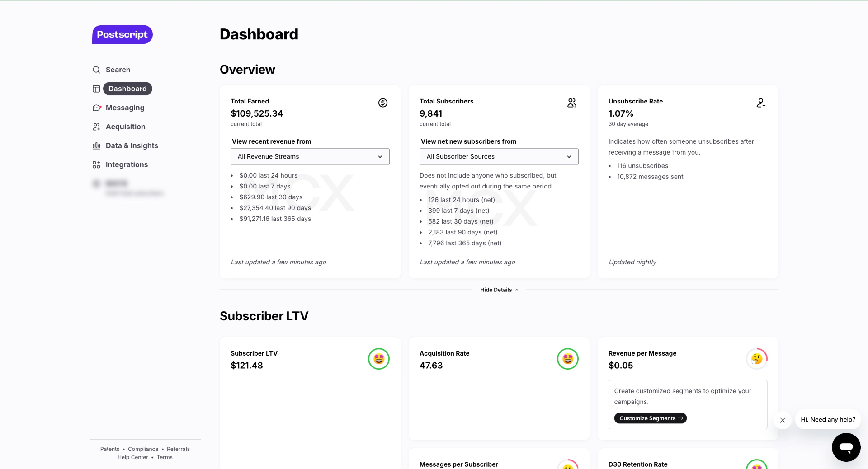868x469 pixels.
Task: Click the Customize Segments button
Action: click(x=651, y=418)
